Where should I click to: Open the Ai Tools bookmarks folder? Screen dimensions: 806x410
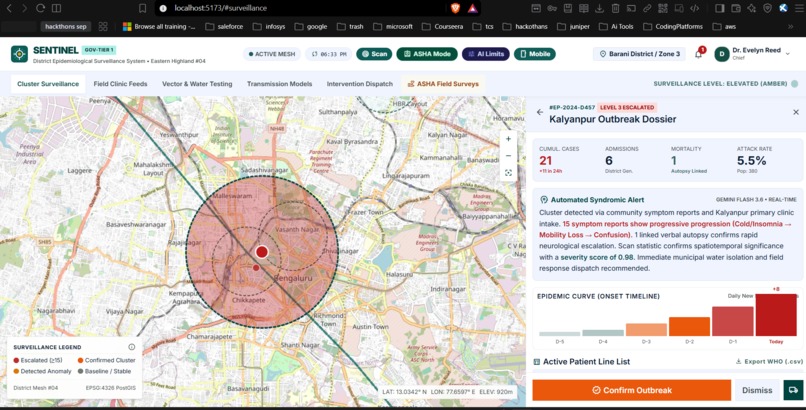click(616, 26)
